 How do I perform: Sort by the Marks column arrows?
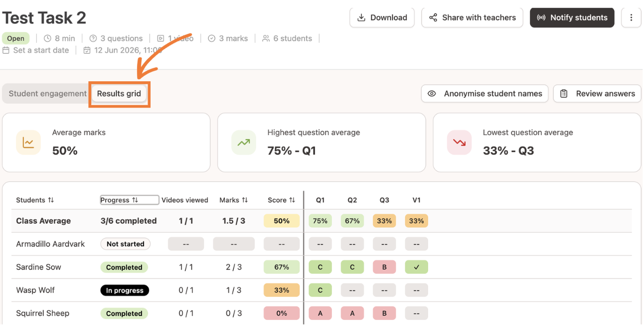tap(245, 200)
